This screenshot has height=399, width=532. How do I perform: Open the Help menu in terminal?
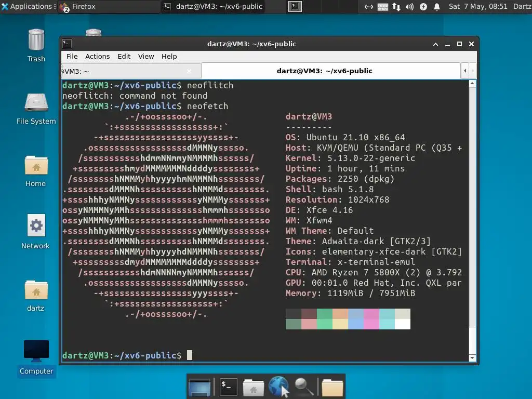tap(169, 56)
